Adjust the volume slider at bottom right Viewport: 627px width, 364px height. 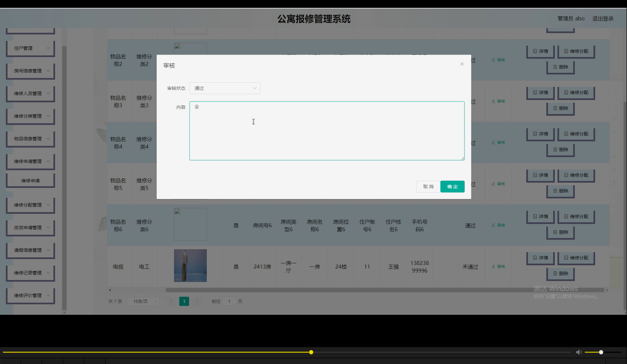click(x=600, y=352)
